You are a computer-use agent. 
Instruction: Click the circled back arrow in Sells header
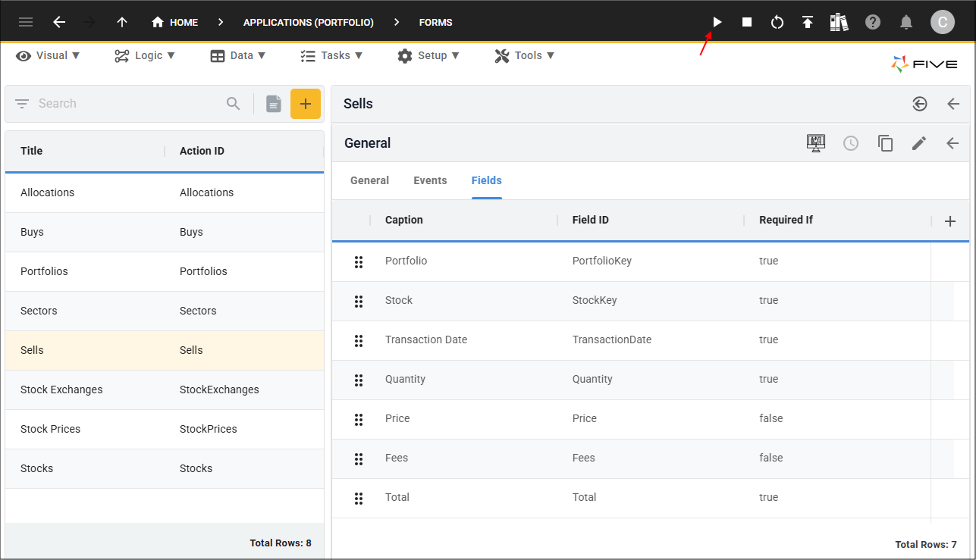[920, 104]
